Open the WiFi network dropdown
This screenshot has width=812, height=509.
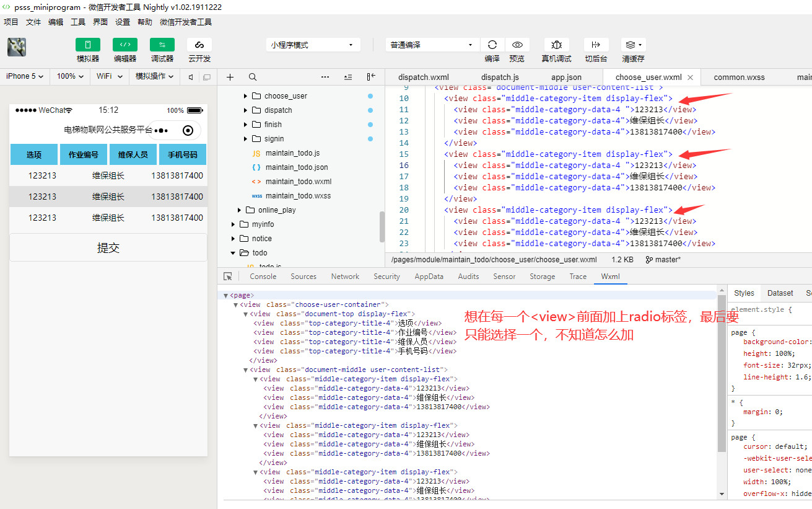coord(110,76)
